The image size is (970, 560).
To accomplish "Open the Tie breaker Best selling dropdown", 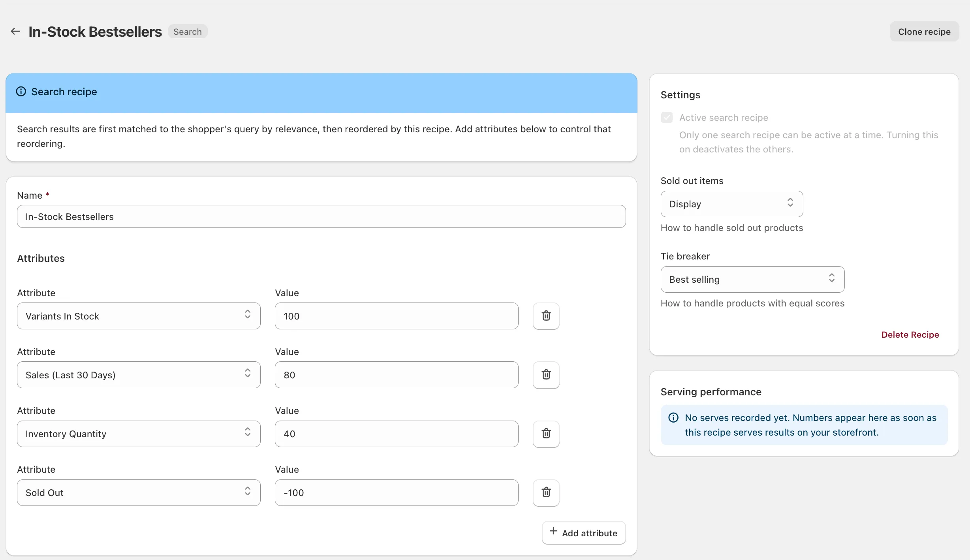I will click(x=752, y=279).
